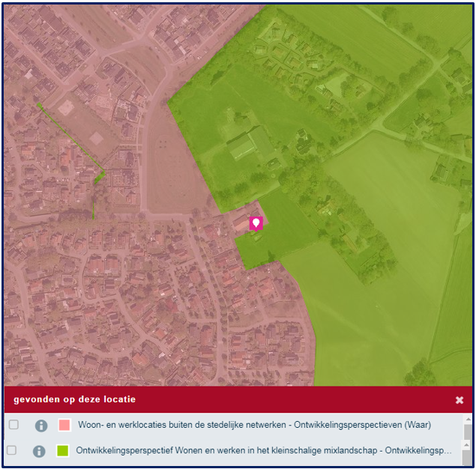Click the pink swatch of 'Woon- en werklocaties'
Screen dimensions: 476x469
coord(64,425)
